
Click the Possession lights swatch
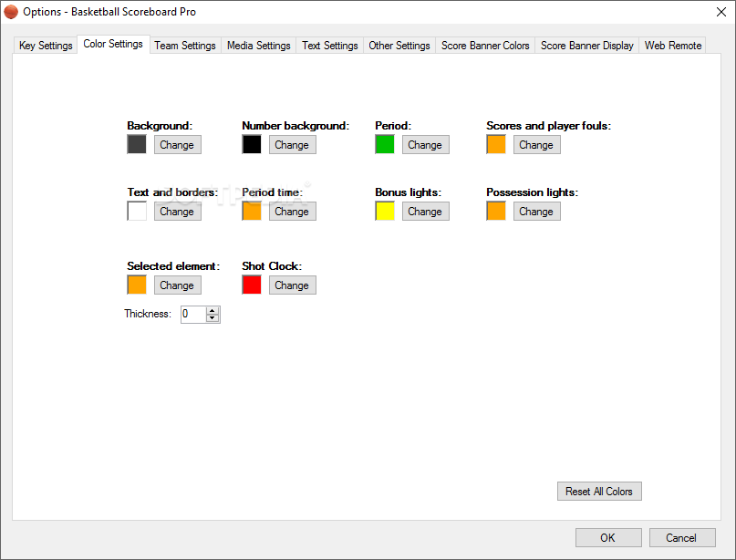(495, 211)
